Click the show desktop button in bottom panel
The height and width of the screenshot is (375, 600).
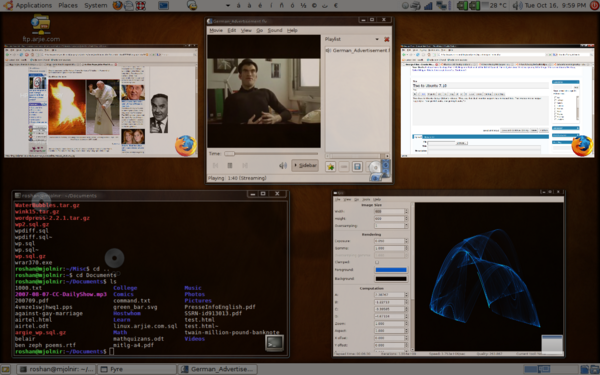tap(5, 369)
